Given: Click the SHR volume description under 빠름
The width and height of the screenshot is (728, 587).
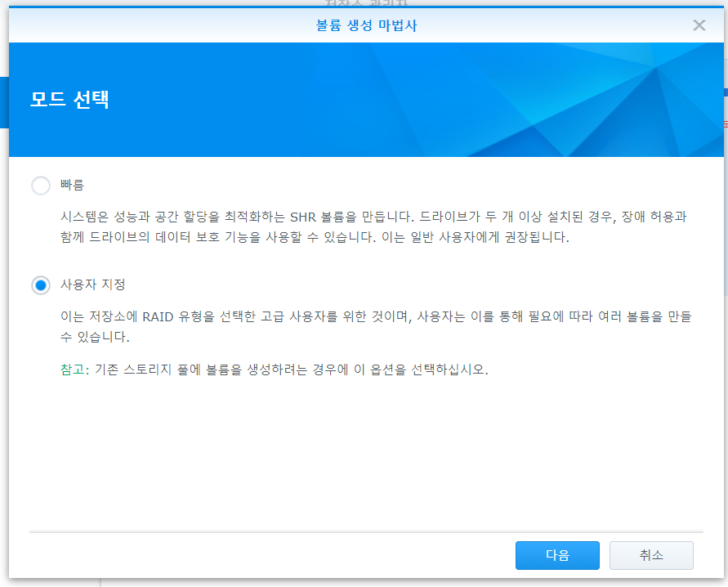Looking at the screenshot, I should [x=373, y=227].
